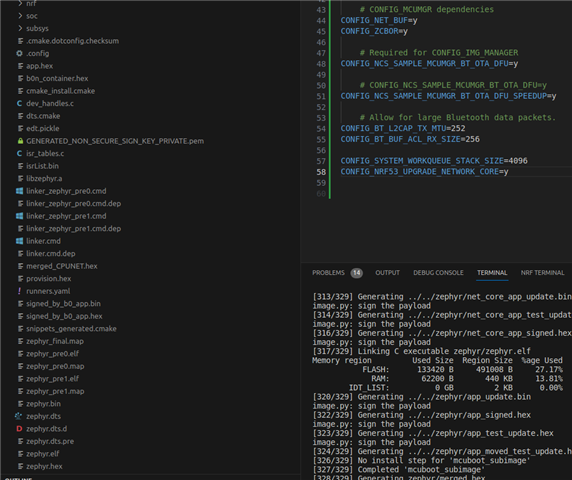Open the .config gear icon file
Image resolution: width=572 pixels, height=480 pixels.
[19, 53]
